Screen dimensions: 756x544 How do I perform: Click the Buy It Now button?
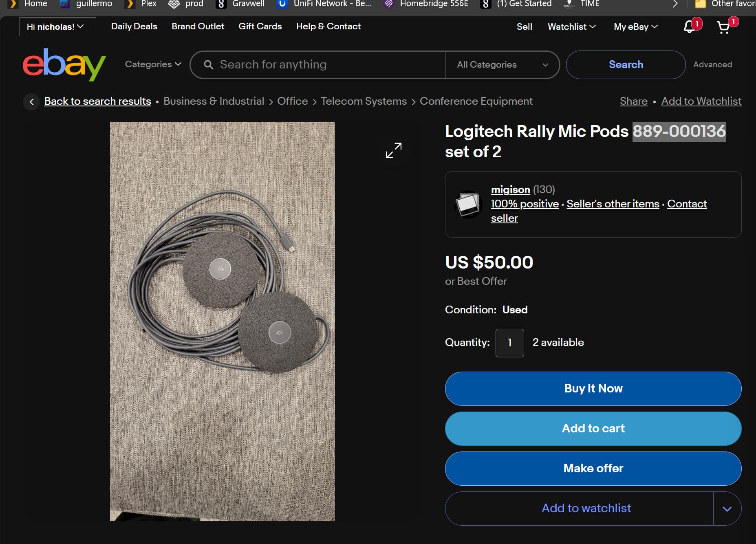(593, 389)
